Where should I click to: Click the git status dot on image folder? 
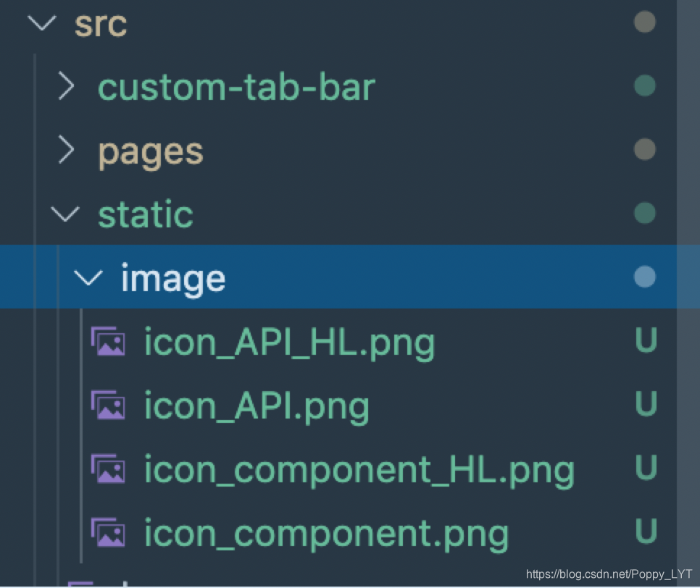[645, 277]
